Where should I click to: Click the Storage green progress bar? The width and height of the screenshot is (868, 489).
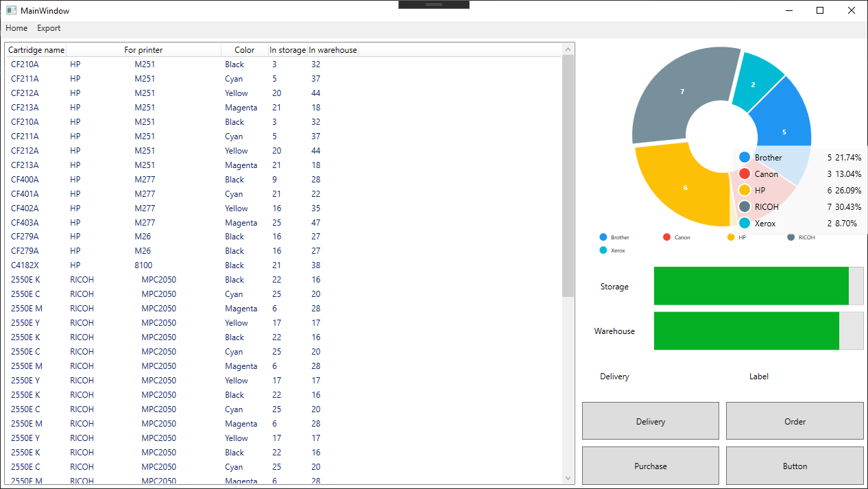(x=751, y=286)
